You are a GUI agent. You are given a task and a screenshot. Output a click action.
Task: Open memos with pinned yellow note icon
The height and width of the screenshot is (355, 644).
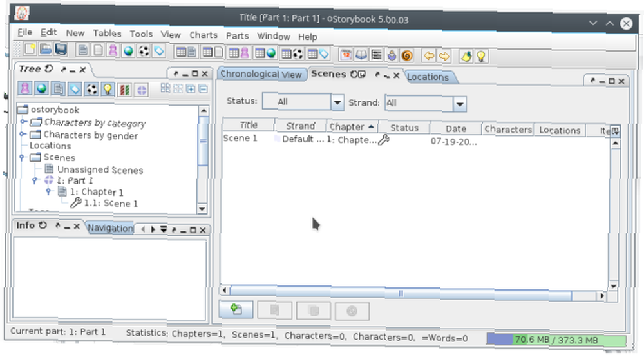466,56
